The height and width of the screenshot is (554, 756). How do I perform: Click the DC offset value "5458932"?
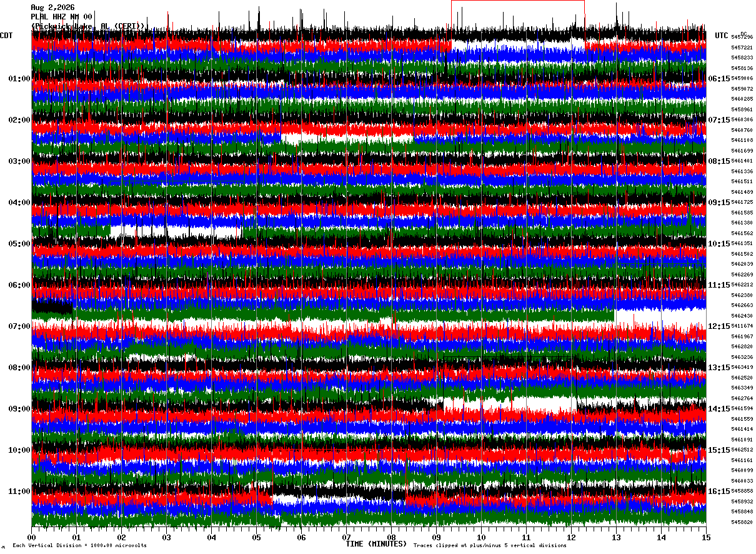click(742, 501)
